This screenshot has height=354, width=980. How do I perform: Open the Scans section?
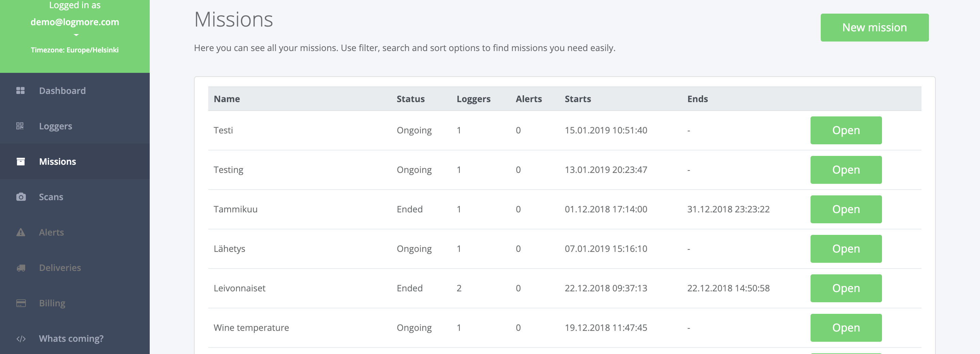(x=75, y=197)
